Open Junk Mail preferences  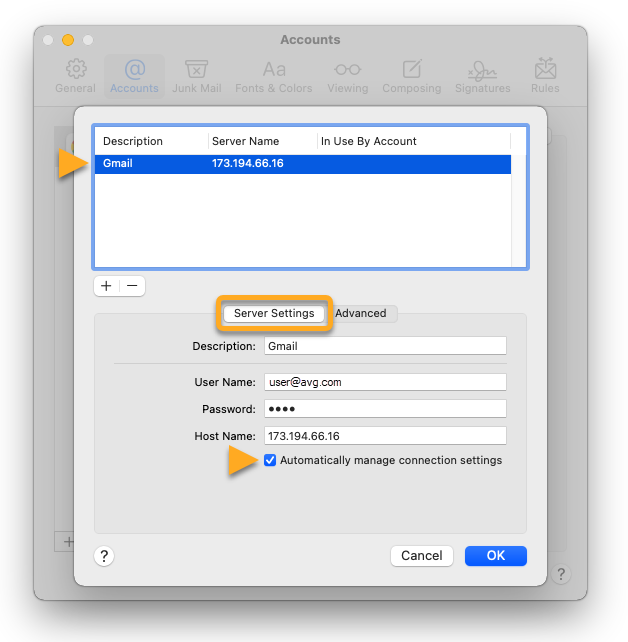pyautogui.click(x=196, y=76)
